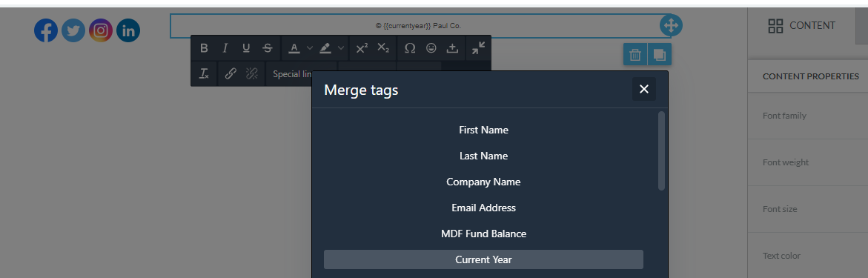Select the First Name merge tag
This screenshot has width=868, height=278.
point(483,130)
